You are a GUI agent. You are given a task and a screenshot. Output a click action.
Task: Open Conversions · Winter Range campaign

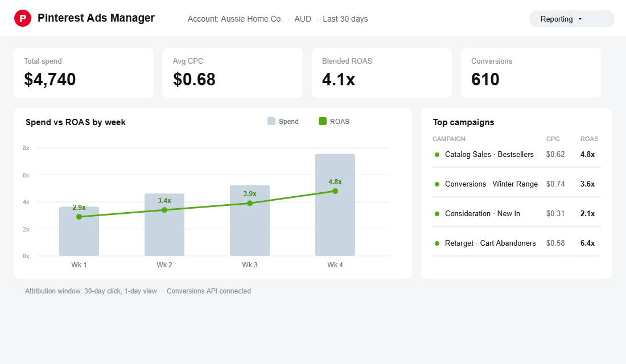(x=492, y=184)
